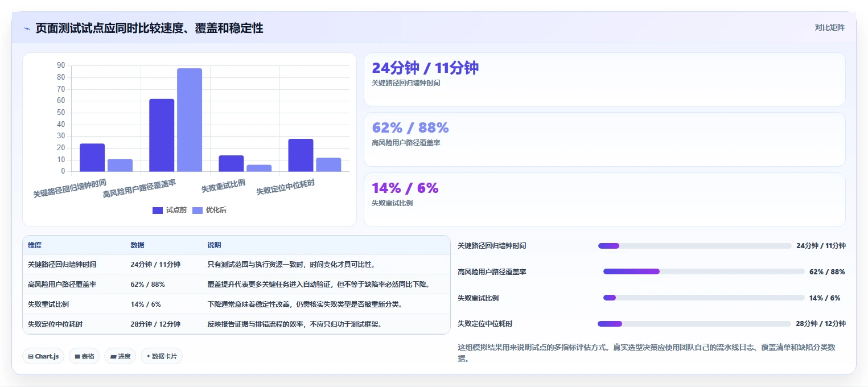Click table value 28分钟 / 12分钟

tap(155, 324)
